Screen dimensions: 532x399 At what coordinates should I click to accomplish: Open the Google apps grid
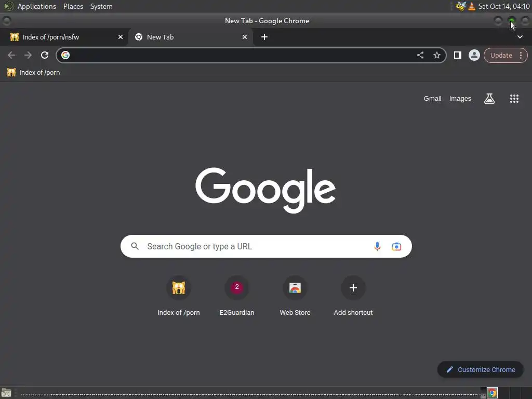[x=514, y=99]
